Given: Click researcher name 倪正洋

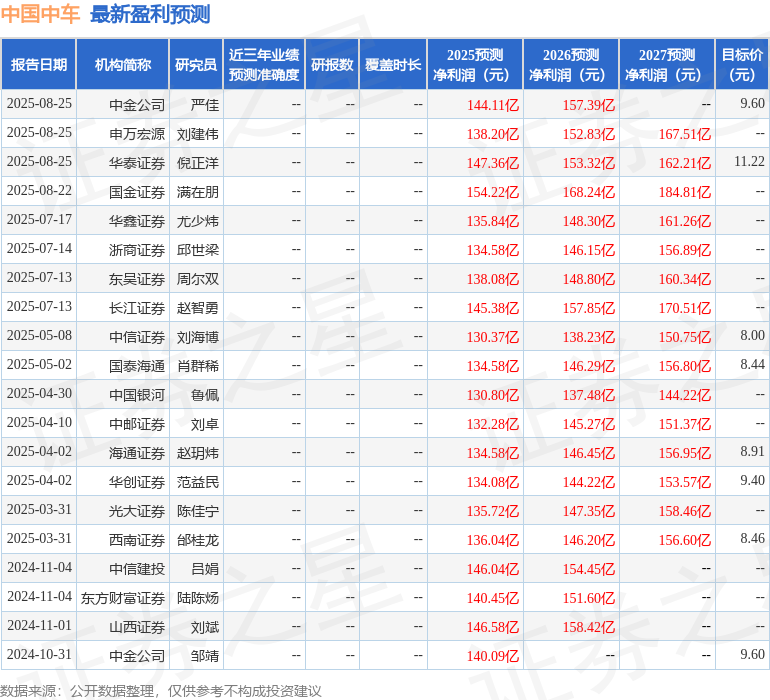Looking at the screenshot, I should tap(198, 163).
